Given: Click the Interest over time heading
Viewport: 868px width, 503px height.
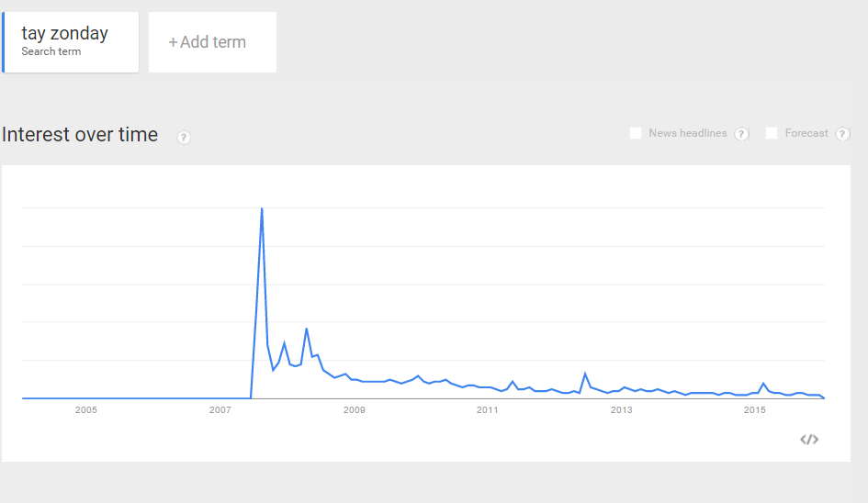Looking at the screenshot, I should point(80,135).
